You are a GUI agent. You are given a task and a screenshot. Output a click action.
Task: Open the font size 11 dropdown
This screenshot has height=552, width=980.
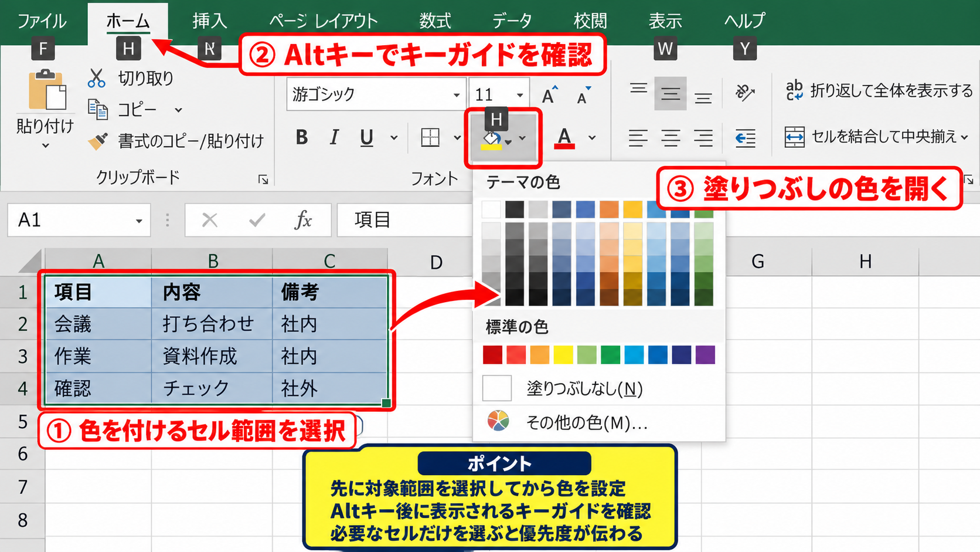coord(520,94)
